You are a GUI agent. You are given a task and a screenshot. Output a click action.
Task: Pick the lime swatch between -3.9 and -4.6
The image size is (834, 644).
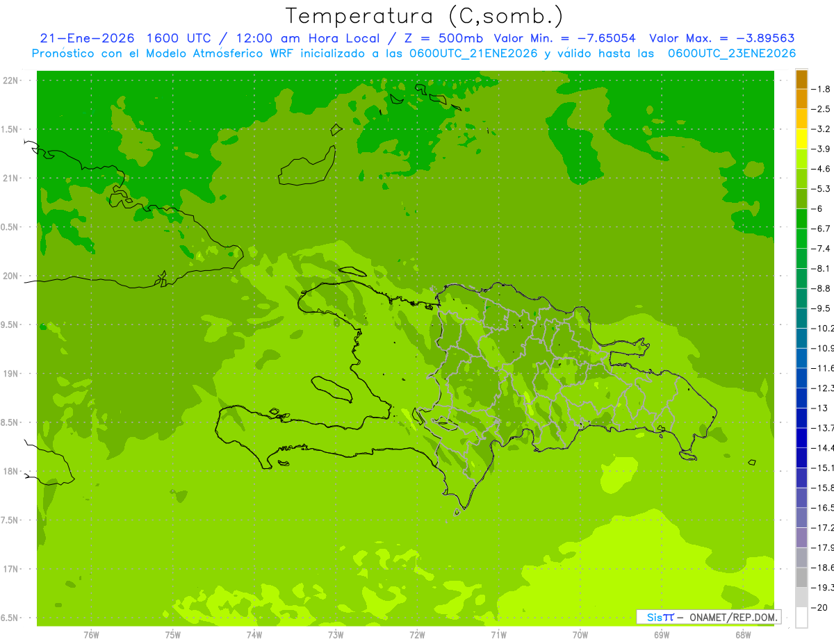pyautogui.click(x=801, y=159)
